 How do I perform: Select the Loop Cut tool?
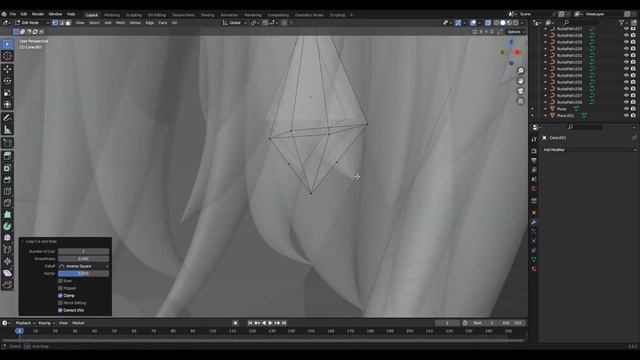[7, 191]
